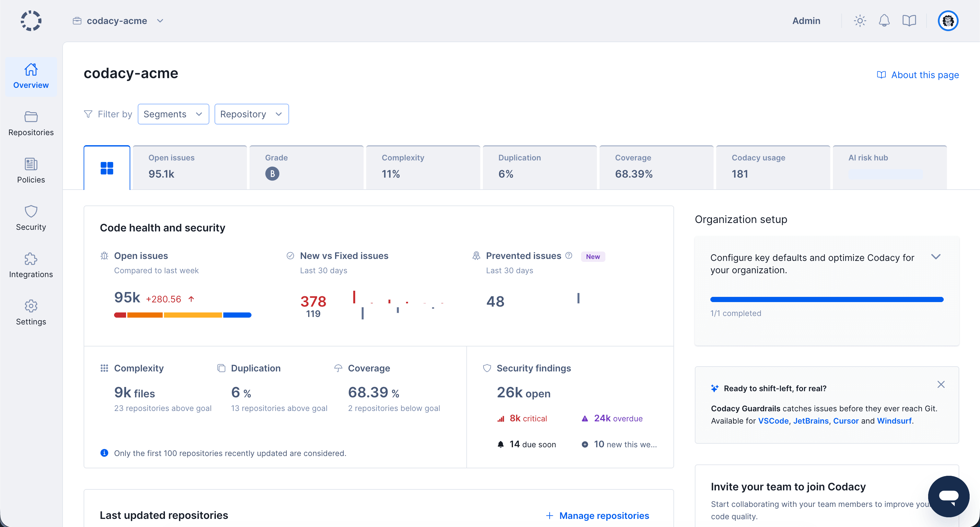Expand the codacy-acme organization switcher
Screen dimensions: 980x527
click(x=160, y=20)
